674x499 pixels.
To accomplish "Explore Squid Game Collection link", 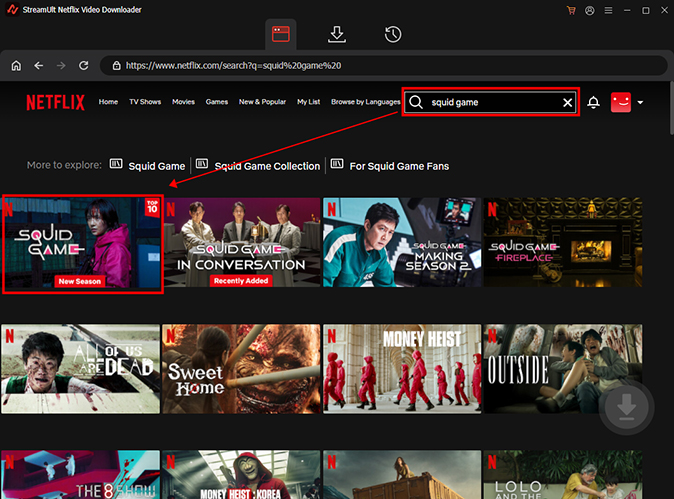I will point(267,166).
